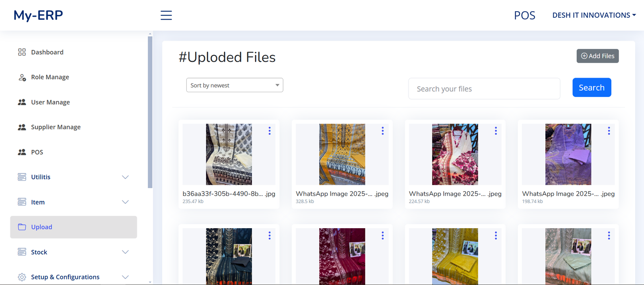This screenshot has width=644, height=285.
Task: Click the Dashboard grid icon
Action: point(22,52)
